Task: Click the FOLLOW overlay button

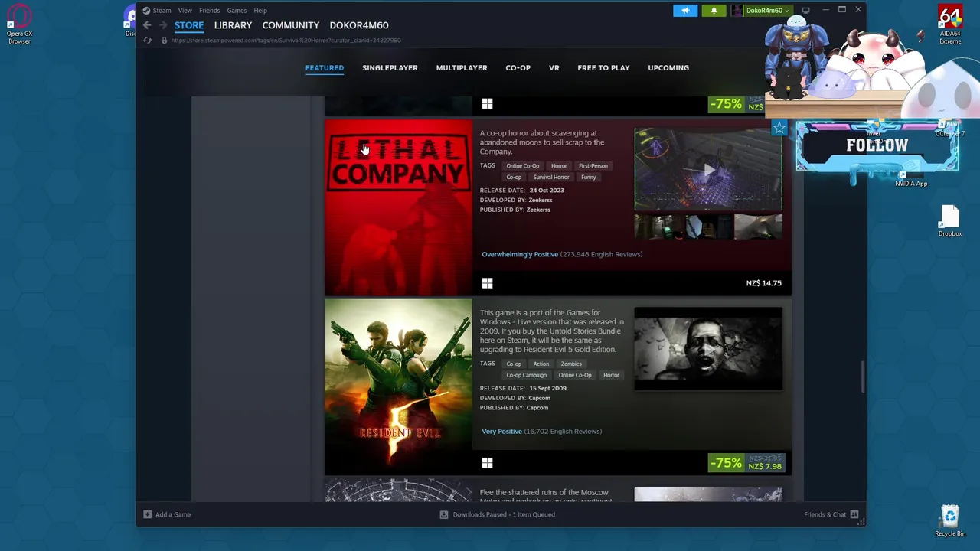Action: pyautogui.click(x=877, y=145)
